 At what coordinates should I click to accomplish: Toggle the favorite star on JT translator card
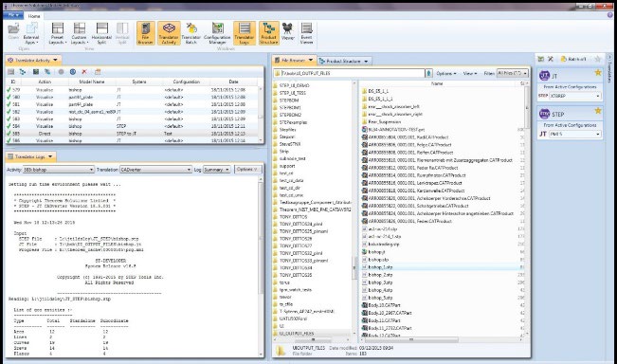click(598, 73)
